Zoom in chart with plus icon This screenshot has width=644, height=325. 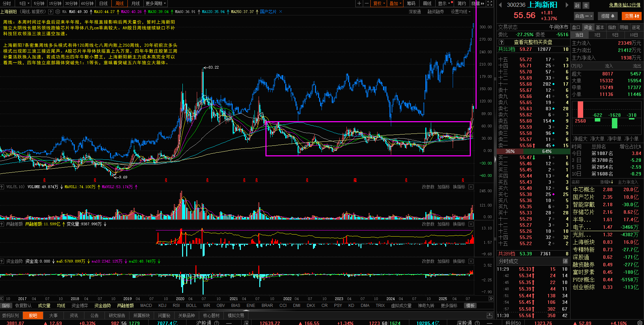359,3
